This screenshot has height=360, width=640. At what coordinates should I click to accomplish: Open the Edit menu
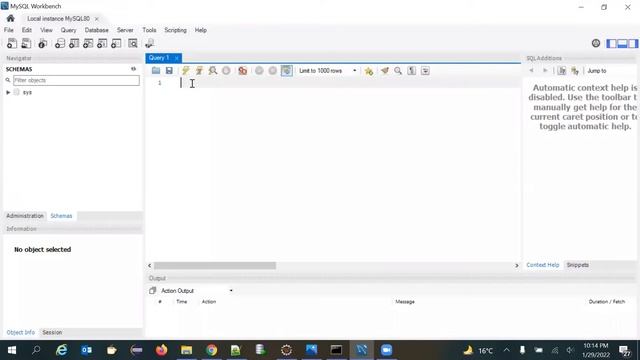[x=27, y=30]
